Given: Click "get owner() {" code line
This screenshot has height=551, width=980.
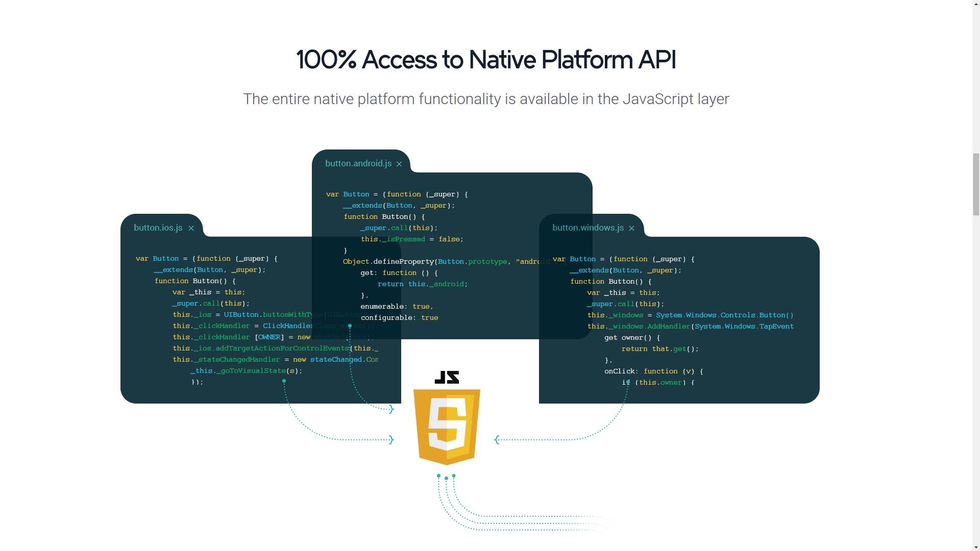Looking at the screenshot, I should click(632, 338).
